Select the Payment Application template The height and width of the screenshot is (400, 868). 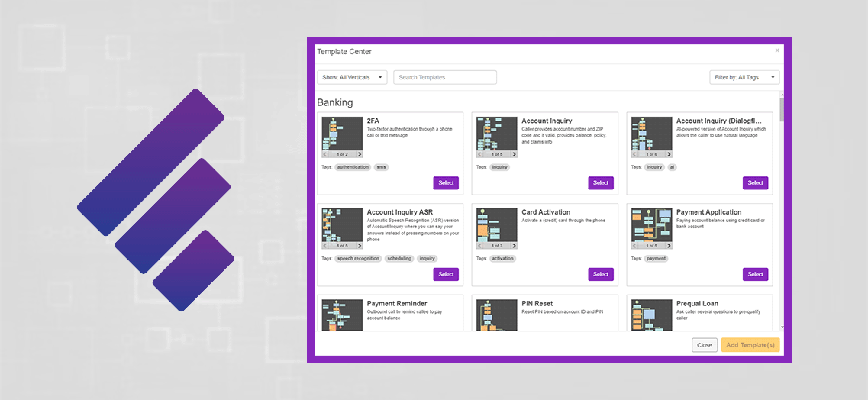coord(755,274)
